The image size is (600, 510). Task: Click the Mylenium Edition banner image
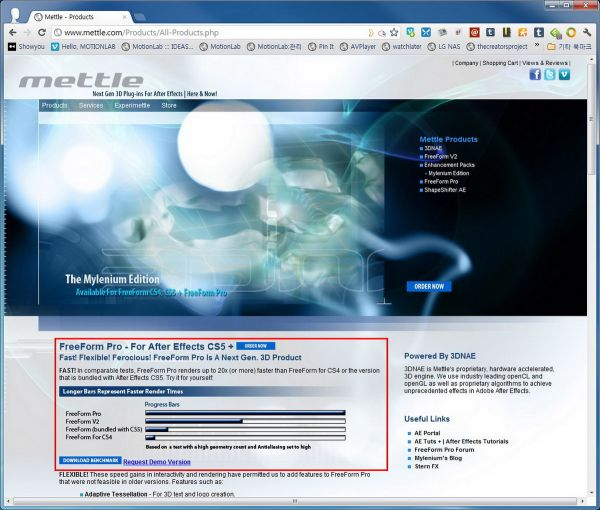click(x=211, y=213)
